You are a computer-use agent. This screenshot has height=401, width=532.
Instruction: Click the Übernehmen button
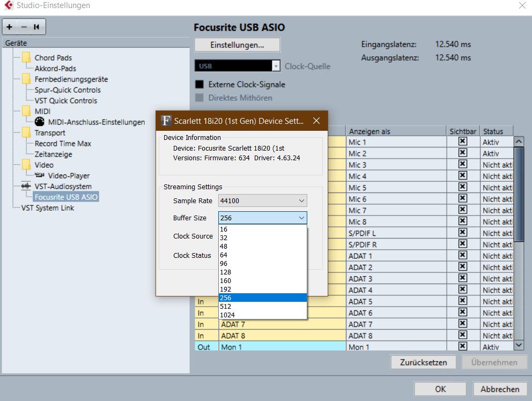[494, 362]
